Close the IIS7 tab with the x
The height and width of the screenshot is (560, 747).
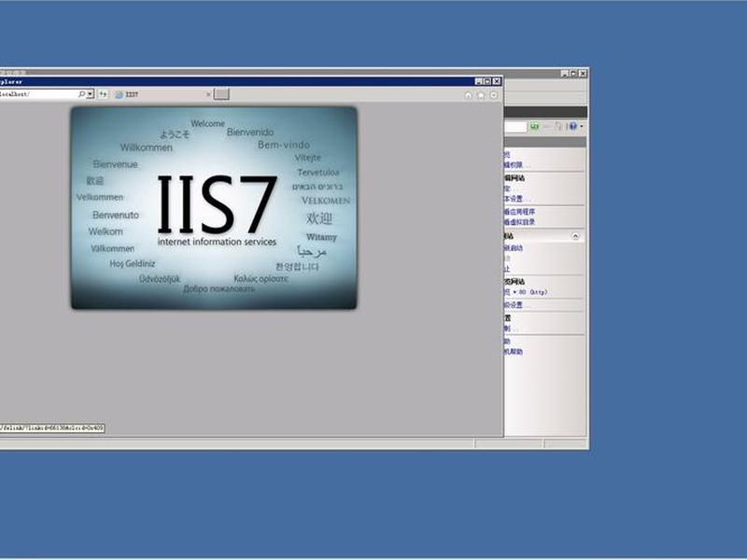(x=208, y=94)
